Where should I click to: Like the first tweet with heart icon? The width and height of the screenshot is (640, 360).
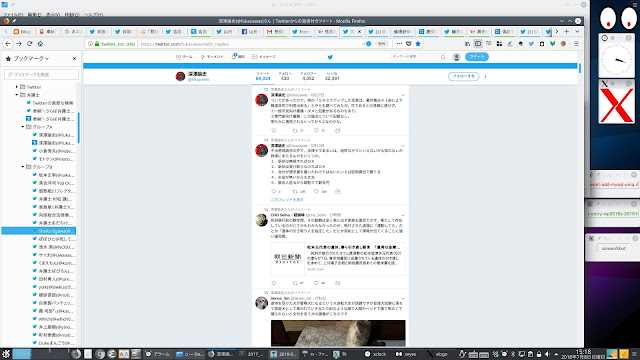[x=316, y=131]
